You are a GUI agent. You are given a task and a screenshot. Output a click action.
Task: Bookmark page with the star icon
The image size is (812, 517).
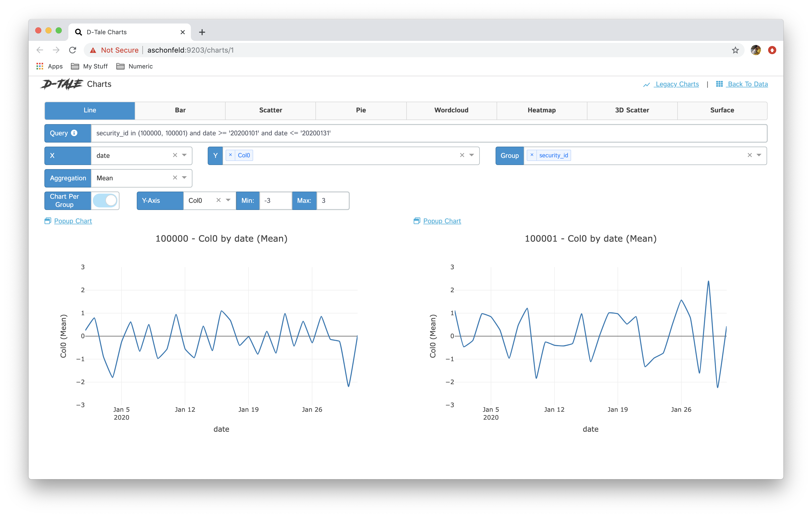(735, 50)
